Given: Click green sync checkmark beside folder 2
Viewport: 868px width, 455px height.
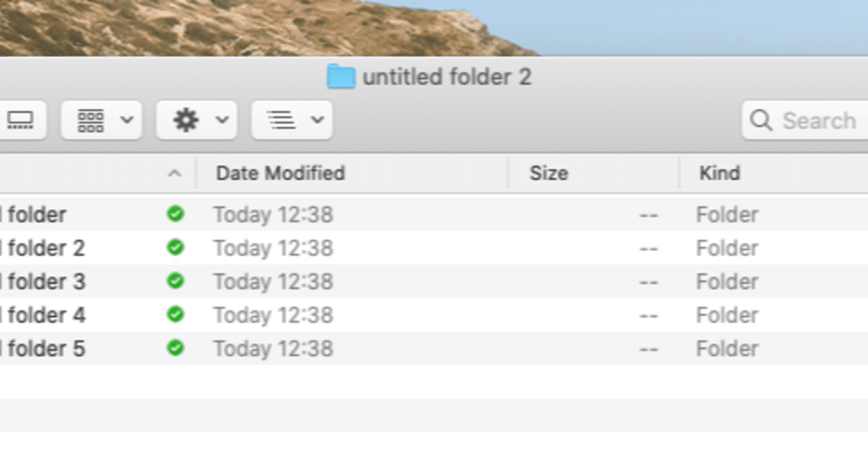Looking at the screenshot, I should (175, 248).
